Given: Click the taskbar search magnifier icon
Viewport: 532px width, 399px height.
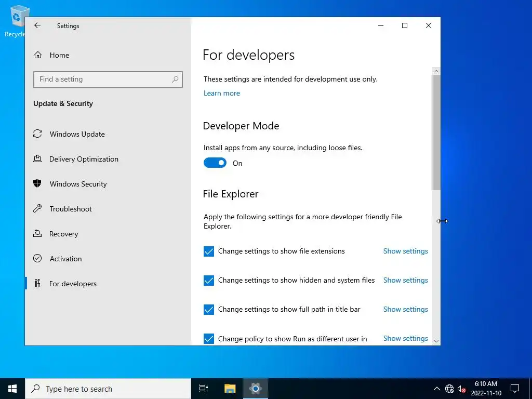Looking at the screenshot, I should click(x=36, y=389).
